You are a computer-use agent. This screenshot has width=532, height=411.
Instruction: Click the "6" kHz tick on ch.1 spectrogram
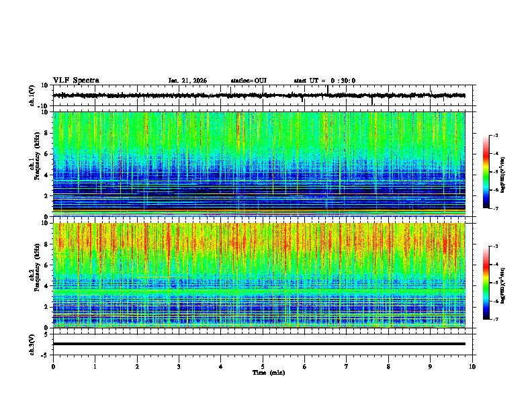46,154
